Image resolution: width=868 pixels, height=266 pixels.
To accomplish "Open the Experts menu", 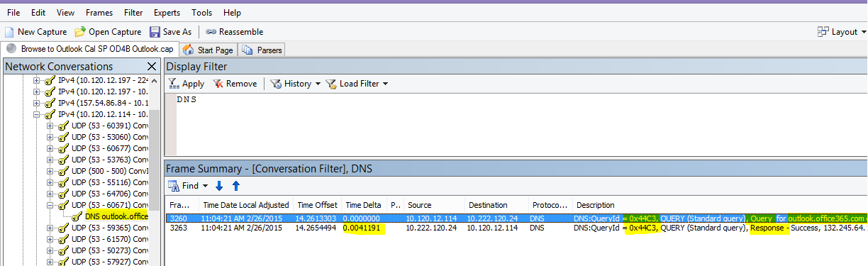I will (167, 13).
